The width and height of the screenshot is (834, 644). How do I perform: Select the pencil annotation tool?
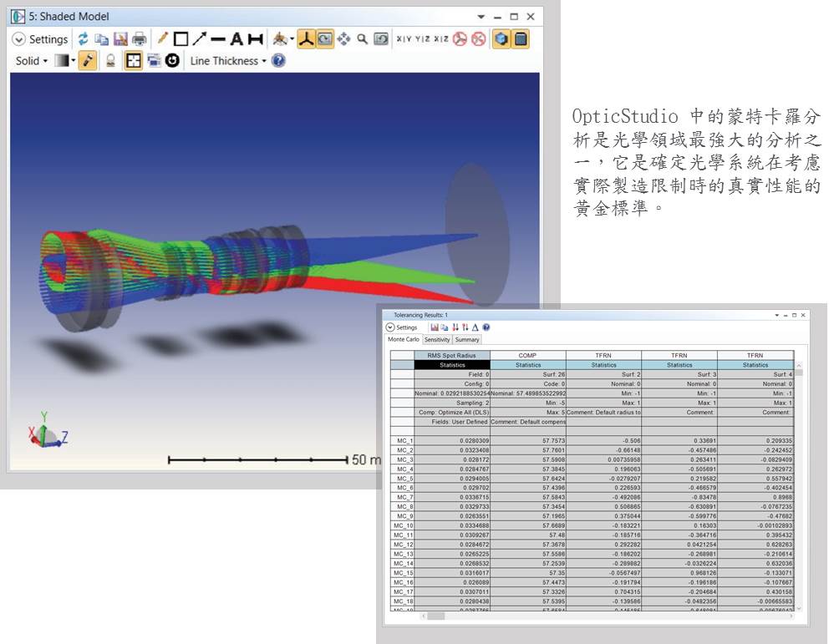click(163, 39)
